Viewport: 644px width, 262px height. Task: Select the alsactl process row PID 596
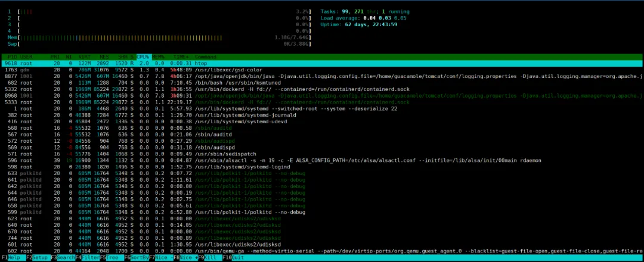[322, 160]
